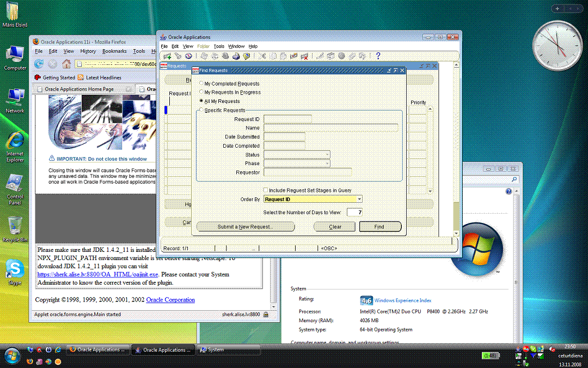The width and height of the screenshot is (588, 368).
Task: Click the Cut scissors toolbar icon
Action: pyautogui.click(x=262, y=56)
